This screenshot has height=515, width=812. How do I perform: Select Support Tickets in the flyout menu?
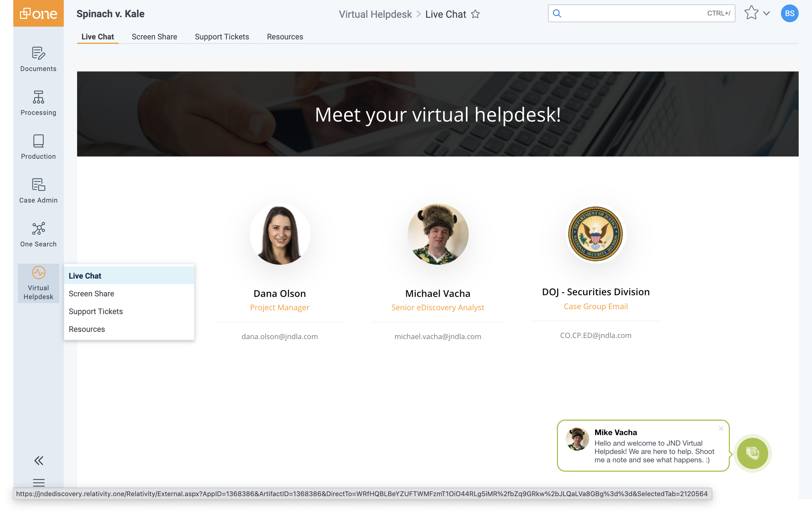pyautogui.click(x=96, y=311)
